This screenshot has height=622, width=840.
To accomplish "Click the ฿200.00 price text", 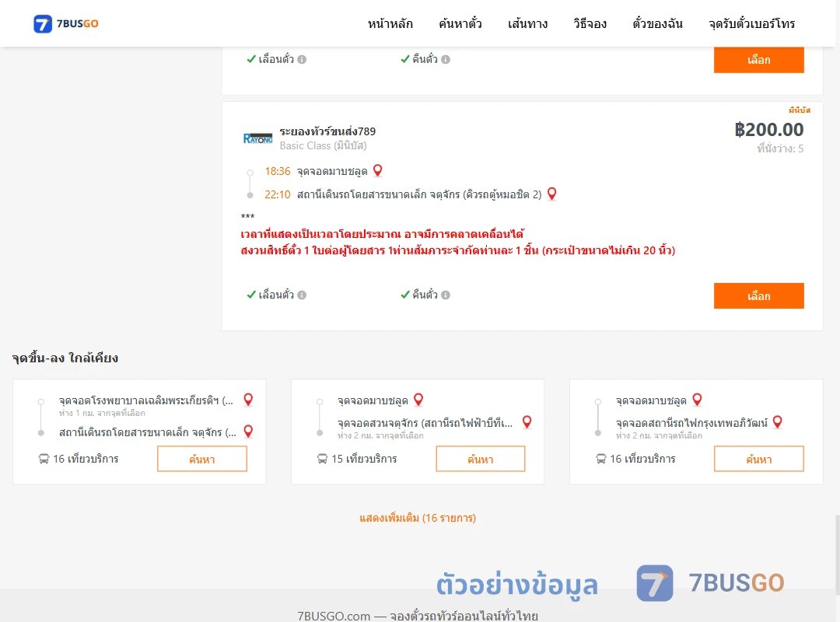I will [768, 130].
